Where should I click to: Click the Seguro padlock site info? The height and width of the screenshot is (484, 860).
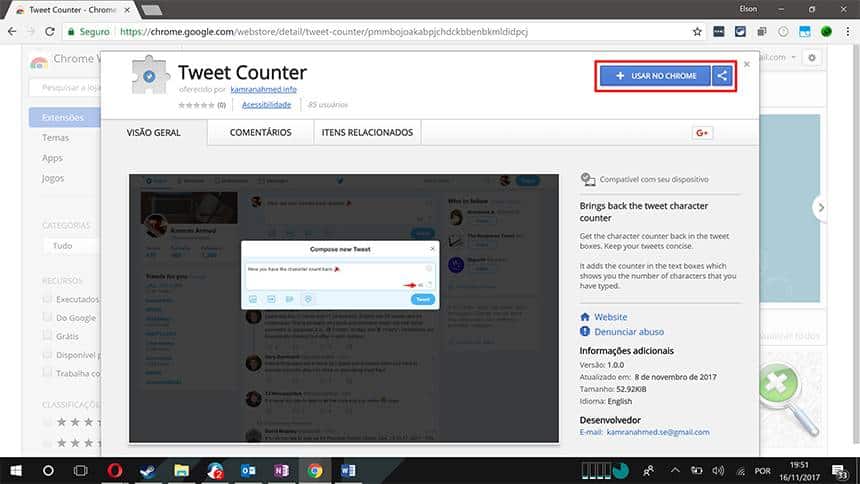[x=88, y=32]
